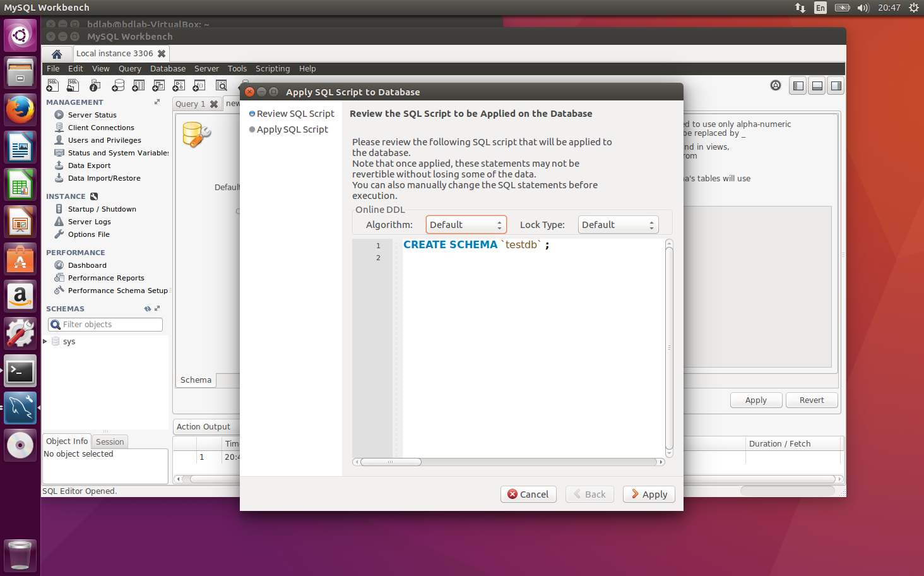Expand the sys schema tree node
The height and width of the screenshot is (576, 924).
[45, 342]
